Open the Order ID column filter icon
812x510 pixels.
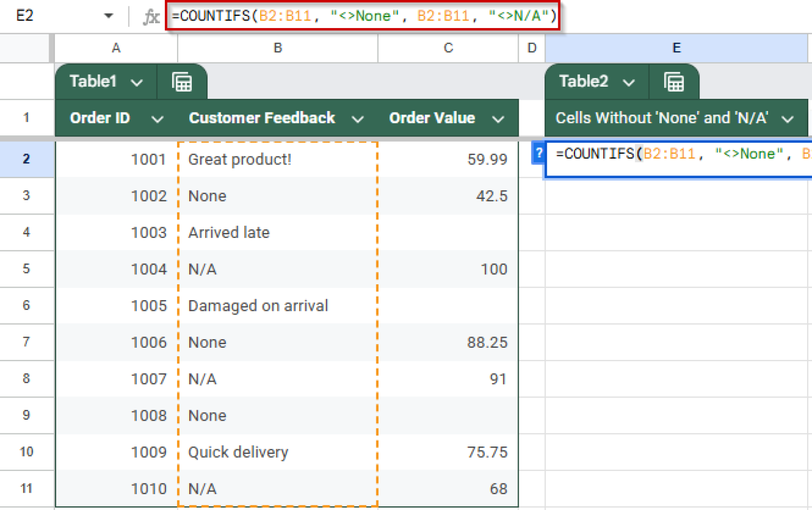coord(157,118)
